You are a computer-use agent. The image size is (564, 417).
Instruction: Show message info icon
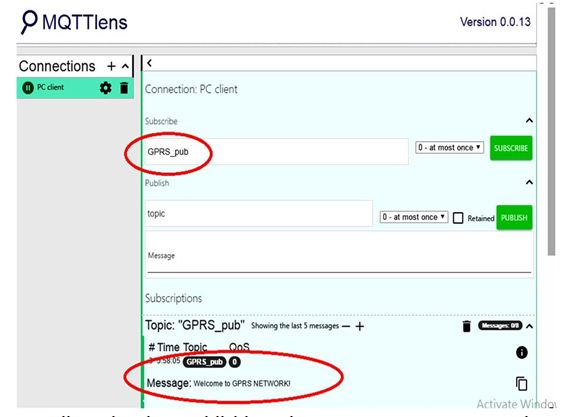522,353
